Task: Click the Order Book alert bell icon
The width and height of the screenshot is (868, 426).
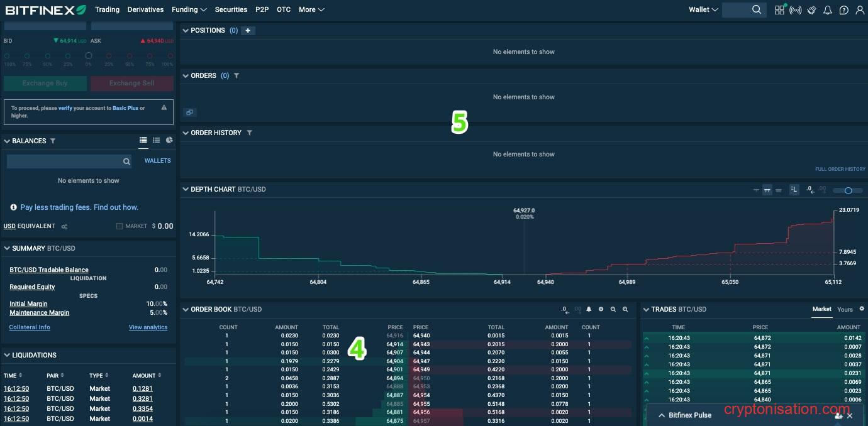Action: pyautogui.click(x=589, y=309)
